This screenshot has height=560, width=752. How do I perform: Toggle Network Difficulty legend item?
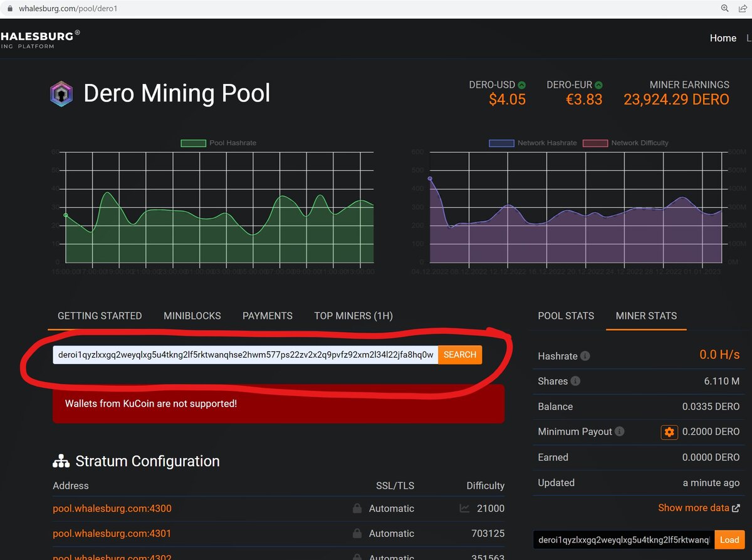click(x=625, y=143)
